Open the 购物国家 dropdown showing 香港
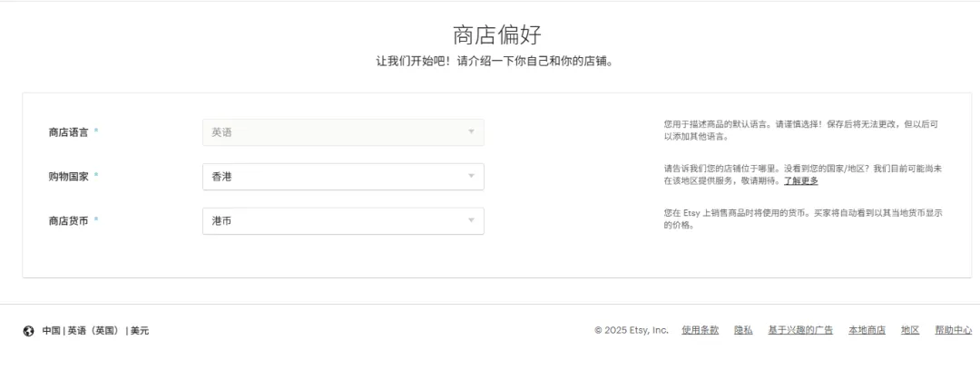Viewport: 980px width, 379px height. 342,177
